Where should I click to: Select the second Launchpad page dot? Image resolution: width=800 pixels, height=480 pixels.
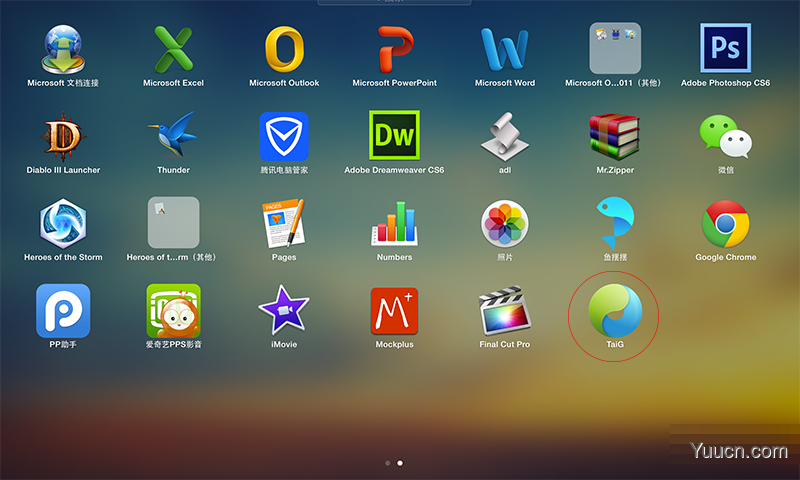400,463
